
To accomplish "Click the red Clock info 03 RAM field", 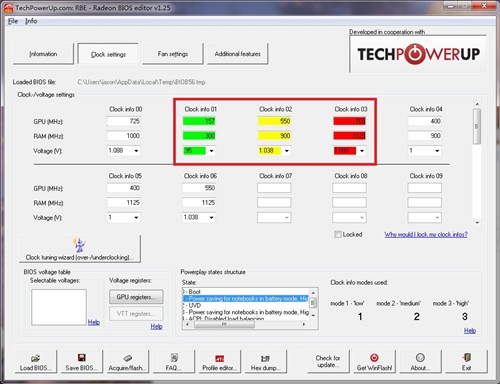I will (349, 136).
